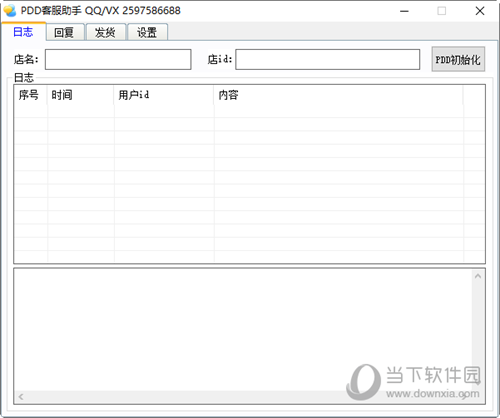500x418 pixels.
Task: Click the scroll up arrow in the lower text box
Action: click(x=478, y=276)
